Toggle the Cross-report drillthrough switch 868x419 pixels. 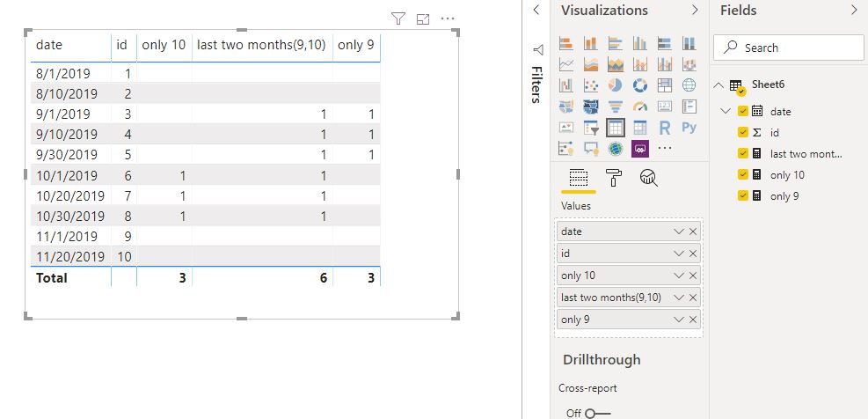[597, 414]
